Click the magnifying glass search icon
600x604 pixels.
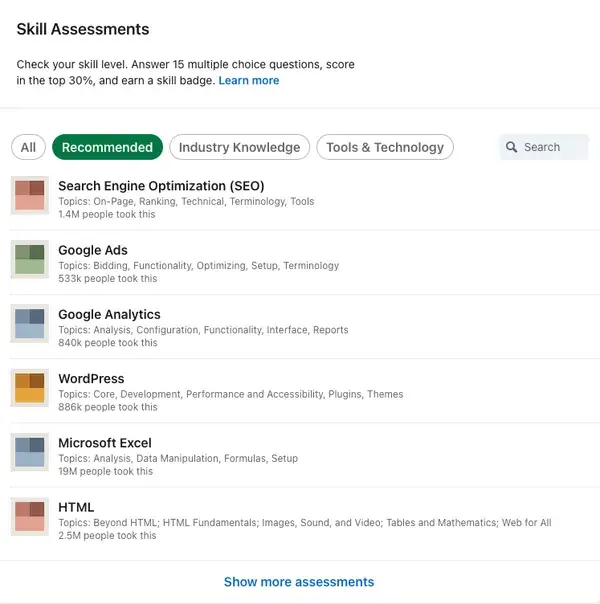[x=512, y=147]
